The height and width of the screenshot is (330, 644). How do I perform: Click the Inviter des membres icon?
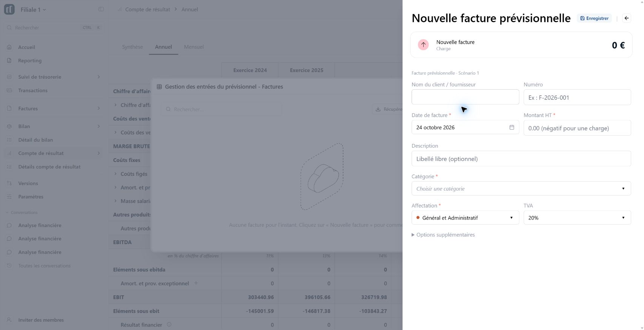point(9,320)
